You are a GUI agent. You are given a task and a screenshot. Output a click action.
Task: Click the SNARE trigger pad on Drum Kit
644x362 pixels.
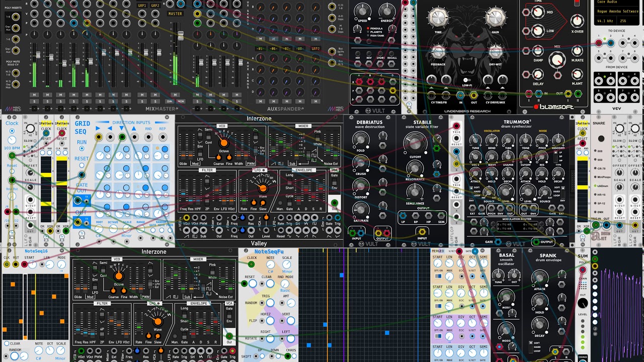pos(601,139)
